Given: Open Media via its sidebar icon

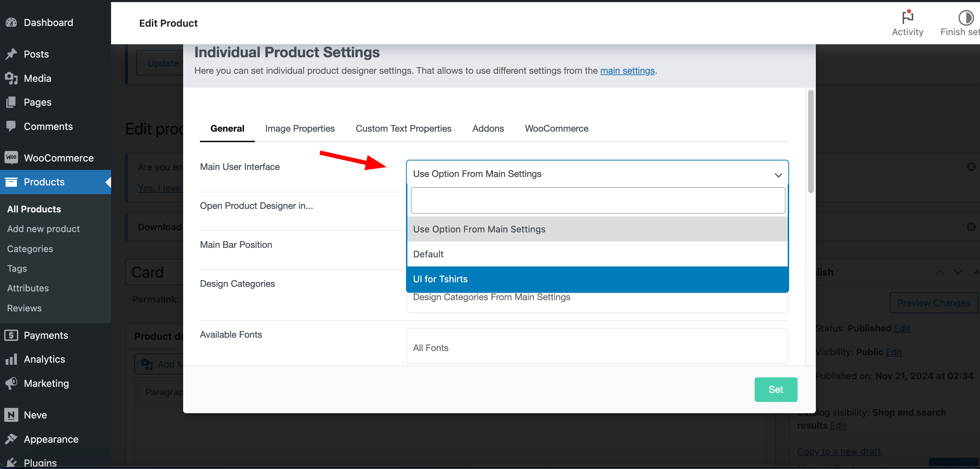Looking at the screenshot, I should [11, 78].
